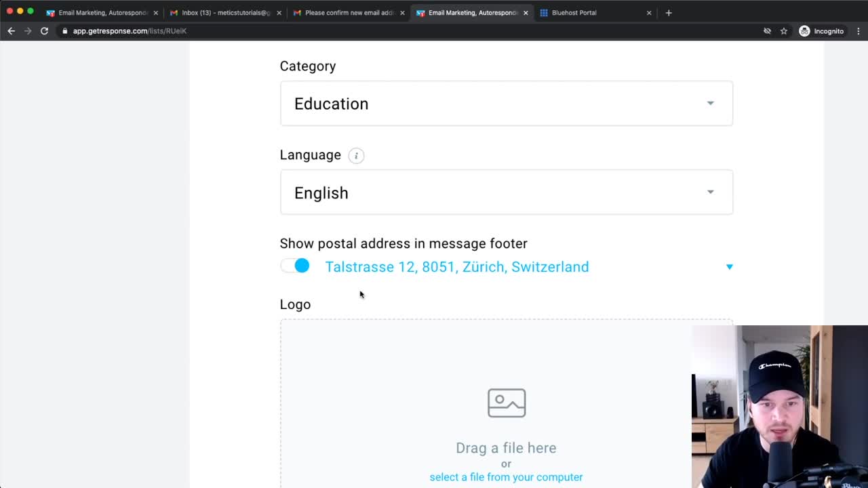Image resolution: width=868 pixels, height=488 pixels.
Task: Close the Inbox (13) Gmail tab
Action: pos(279,13)
